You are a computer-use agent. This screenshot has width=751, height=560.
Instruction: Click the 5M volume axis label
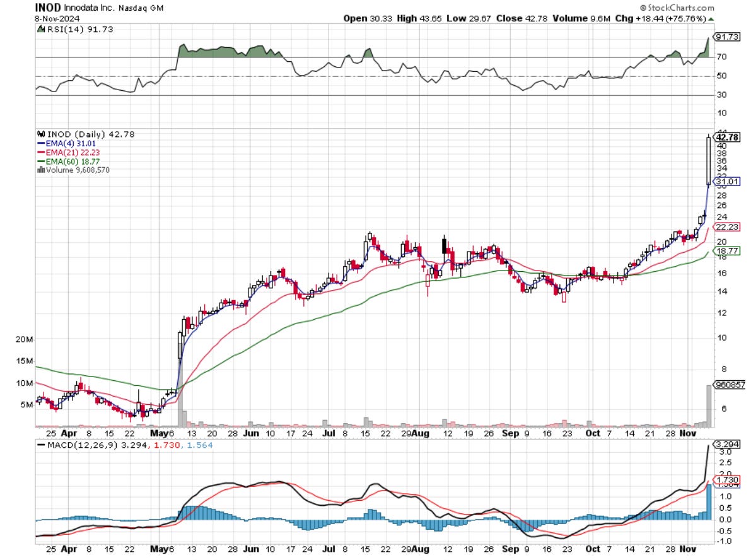click(x=26, y=405)
